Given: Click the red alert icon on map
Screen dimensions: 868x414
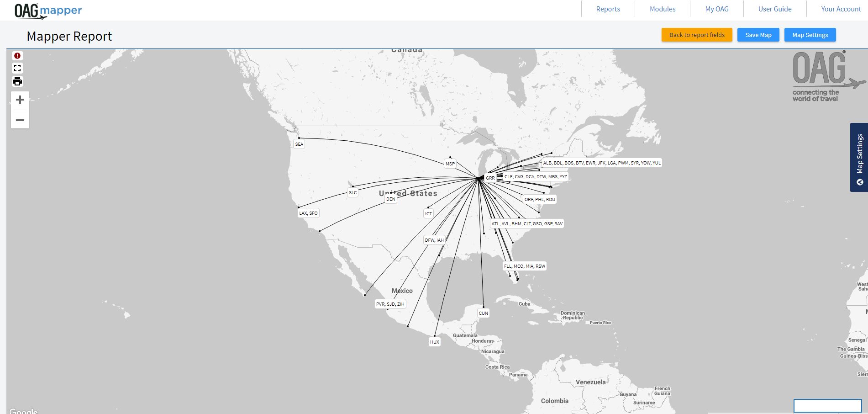Looking at the screenshot, I should 17,56.
